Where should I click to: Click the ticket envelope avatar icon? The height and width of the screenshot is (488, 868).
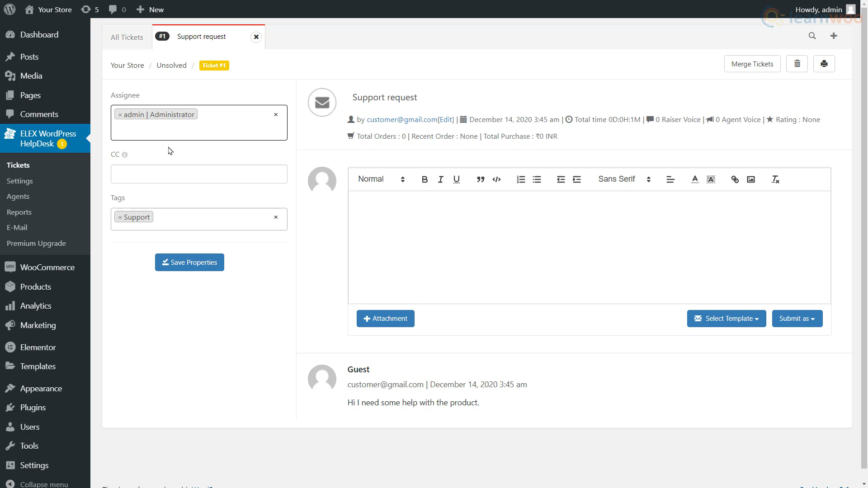322,103
